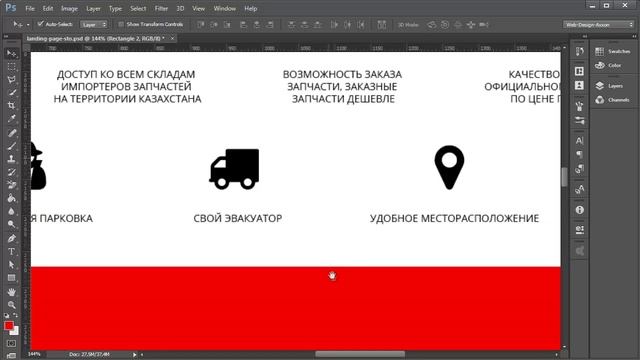Viewport: 640px width, 360px height.
Task: Reset default foreground and background colors
Action: pos(7,315)
